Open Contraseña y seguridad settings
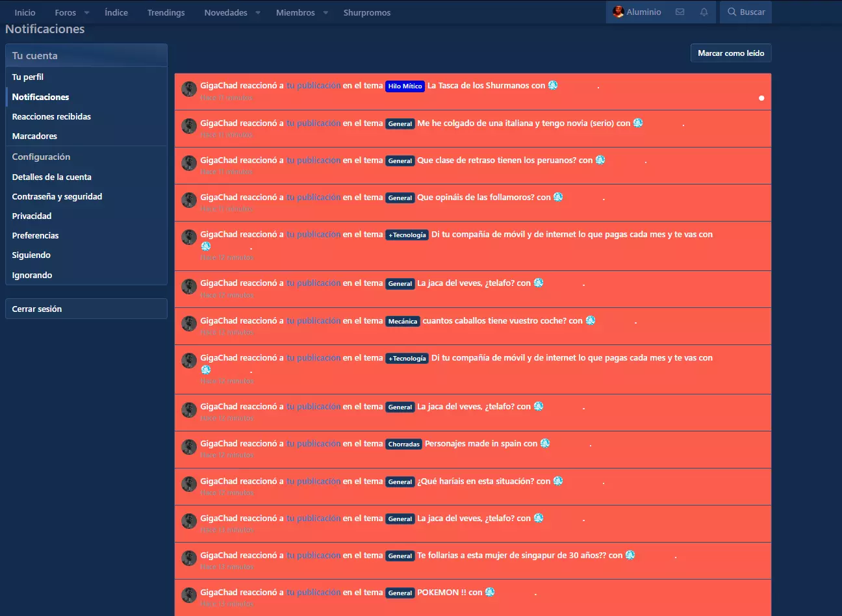Screen dimensions: 842x616 [x=86, y=196]
